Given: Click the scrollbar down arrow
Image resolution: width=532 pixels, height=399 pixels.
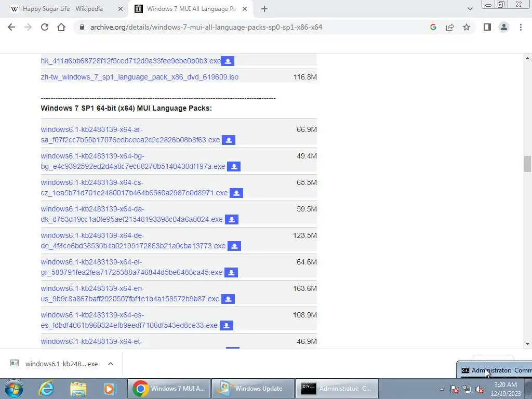Looking at the screenshot, I should [527, 344].
